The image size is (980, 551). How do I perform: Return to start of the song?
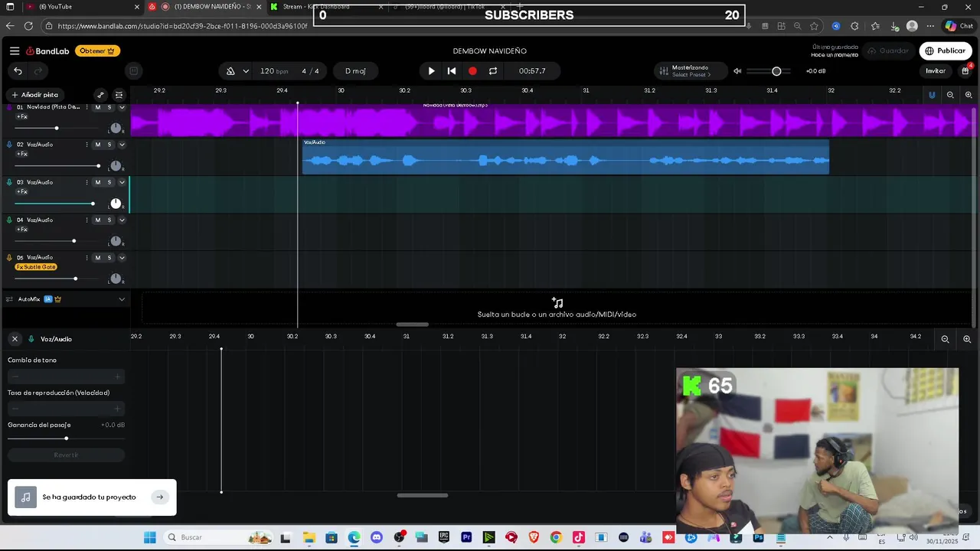pyautogui.click(x=452, y=71)
